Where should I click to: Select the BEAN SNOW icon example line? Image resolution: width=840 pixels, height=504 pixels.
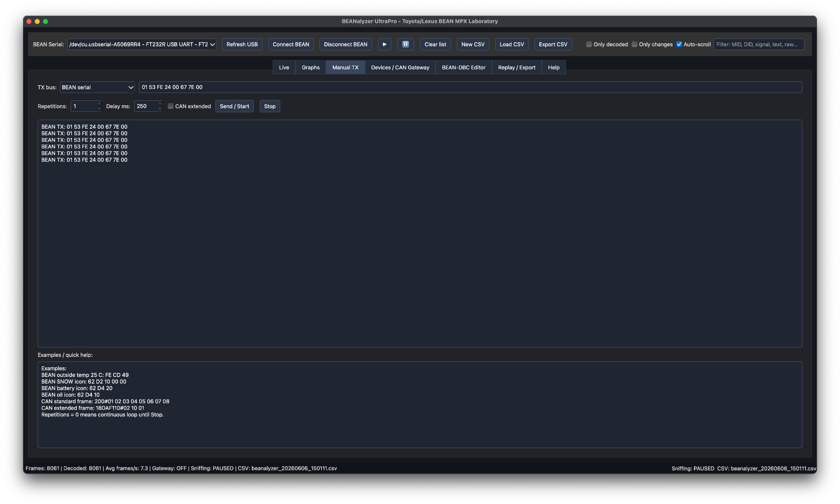pyautogui.click(x=84, y=382)
